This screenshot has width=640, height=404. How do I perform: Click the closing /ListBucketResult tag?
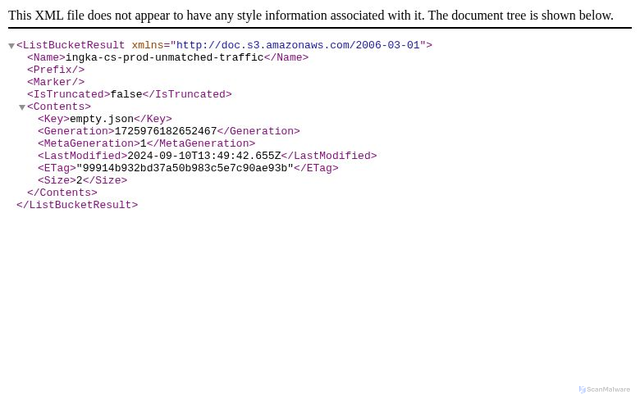tap(77, 204)
